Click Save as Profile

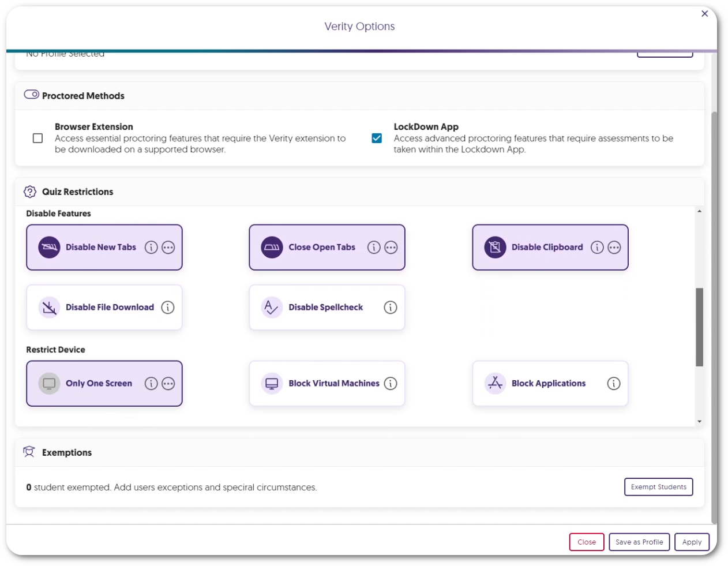639,542
